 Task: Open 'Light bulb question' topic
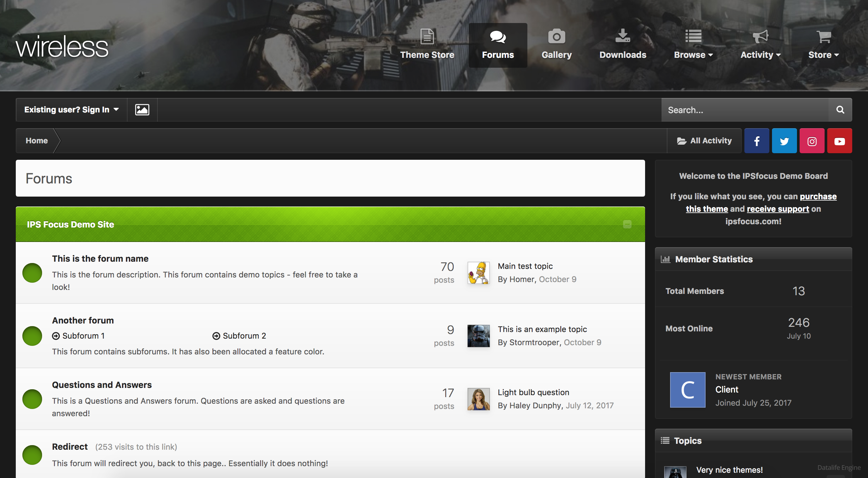[533, 393]
